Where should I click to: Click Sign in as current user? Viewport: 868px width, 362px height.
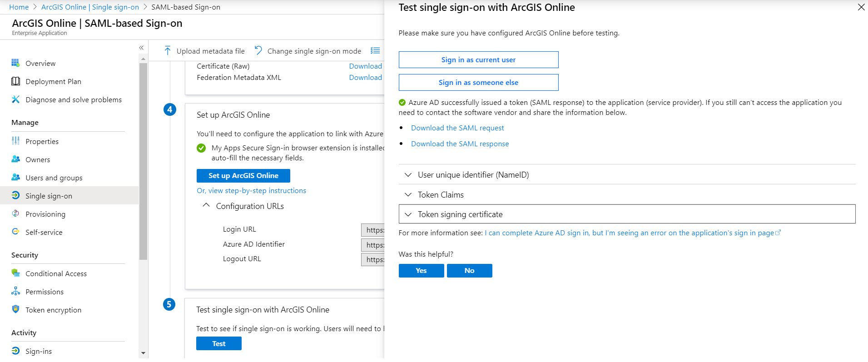tap(478, 60)
